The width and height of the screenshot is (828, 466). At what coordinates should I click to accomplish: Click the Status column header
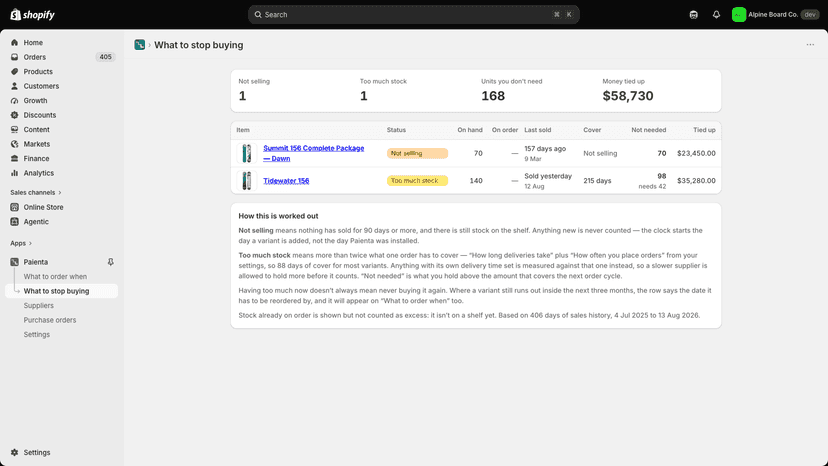pos(396,130)
